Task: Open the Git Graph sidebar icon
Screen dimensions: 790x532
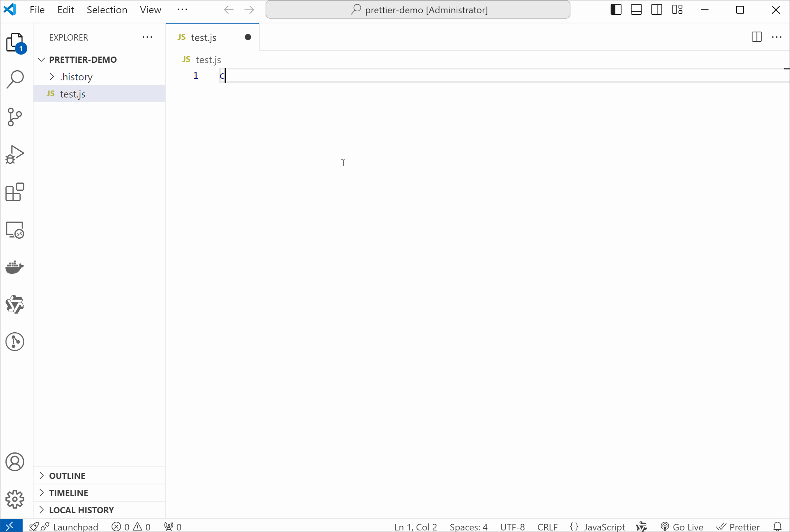Action: (15, 342)
